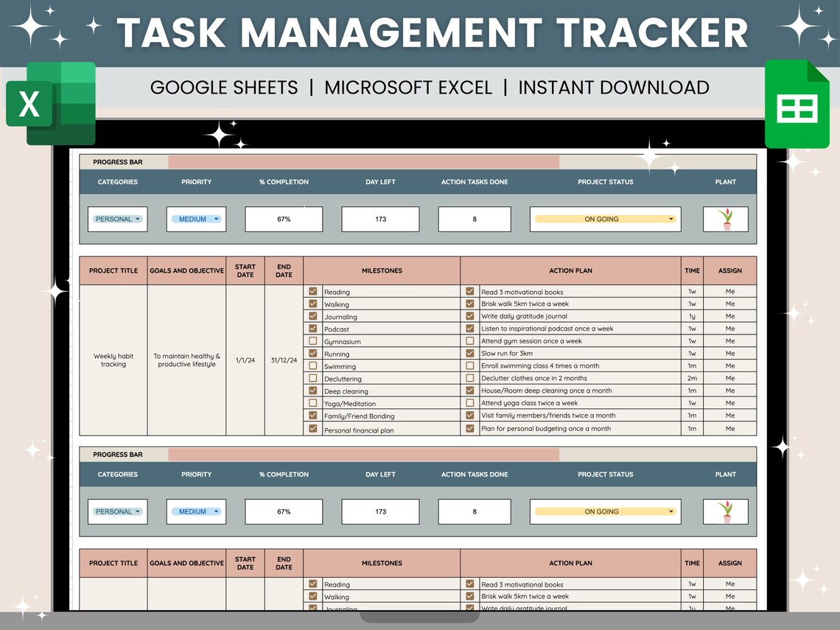Select the plant icon in the first Plant column
This screenshot has height=630, width=840.
(x=725, y=219)
